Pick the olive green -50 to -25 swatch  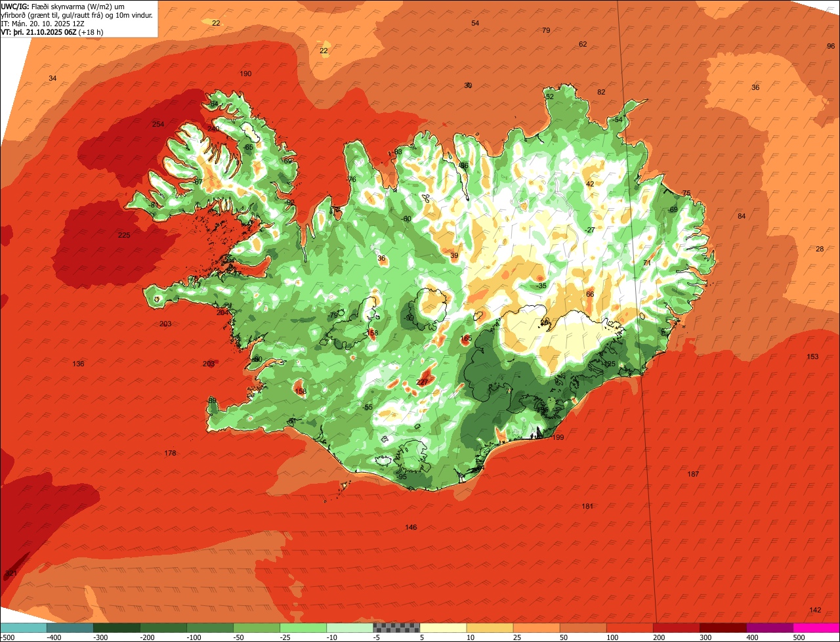[257, 628]
